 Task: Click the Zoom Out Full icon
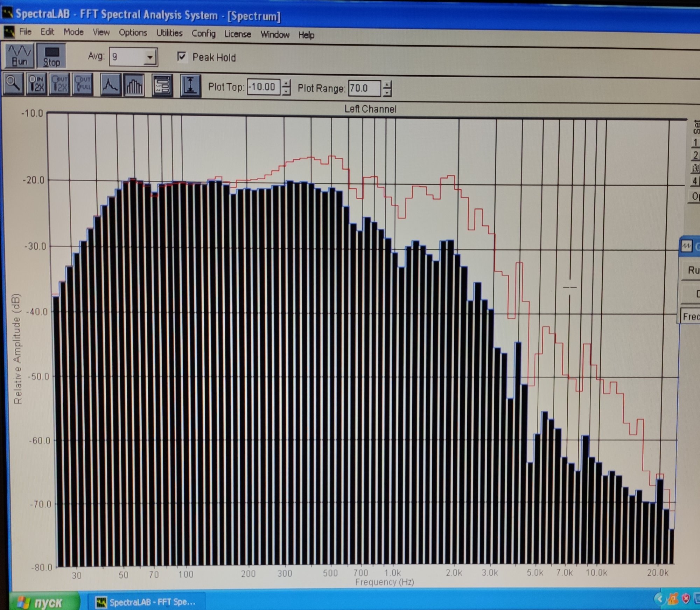[83, 84]
